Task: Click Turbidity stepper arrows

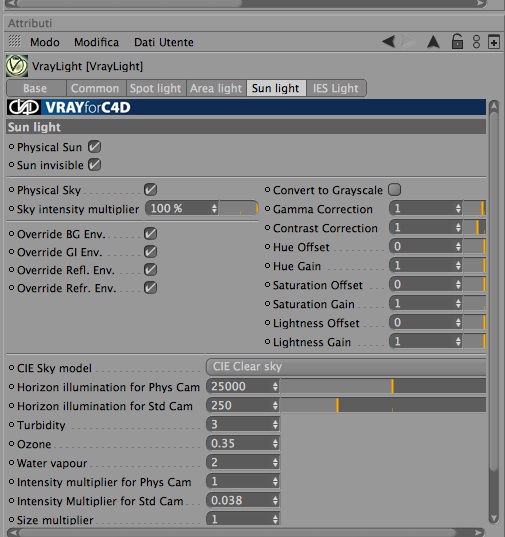Action: (275, 425)
